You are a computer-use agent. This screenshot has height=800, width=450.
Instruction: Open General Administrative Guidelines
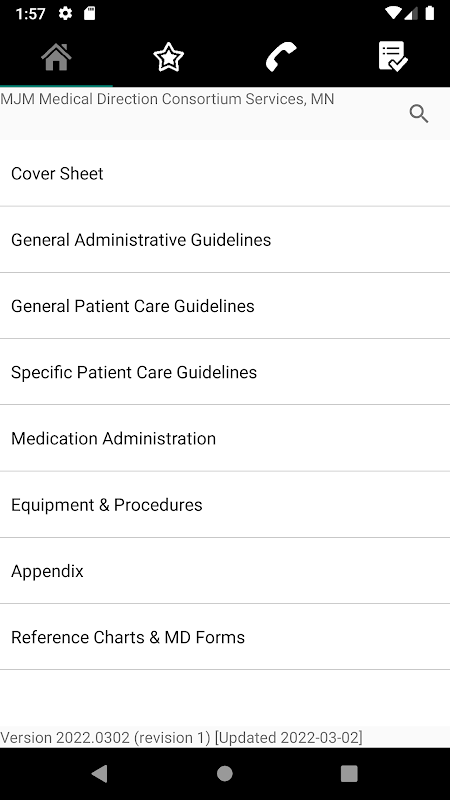[x=225, y=240]
